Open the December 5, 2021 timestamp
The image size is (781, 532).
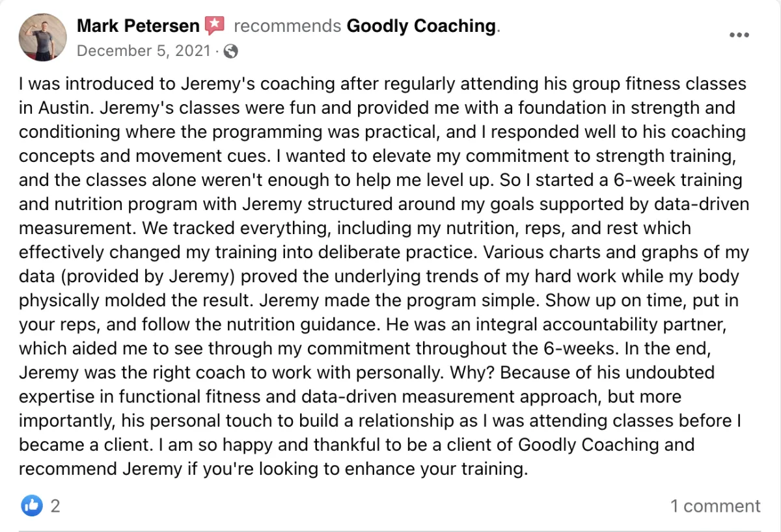(x=144, y=51)
